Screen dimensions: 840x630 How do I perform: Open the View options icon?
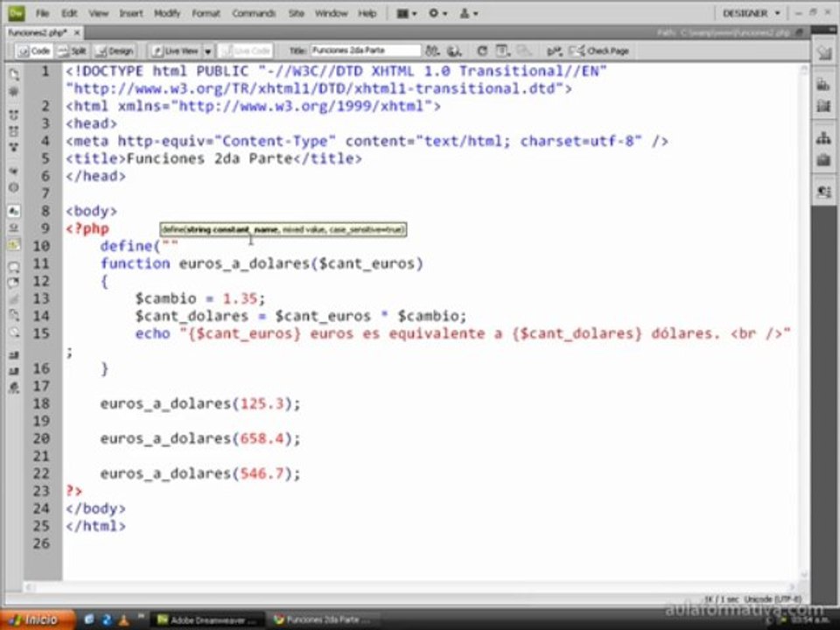pyautogui.click(x=502, y=51)
